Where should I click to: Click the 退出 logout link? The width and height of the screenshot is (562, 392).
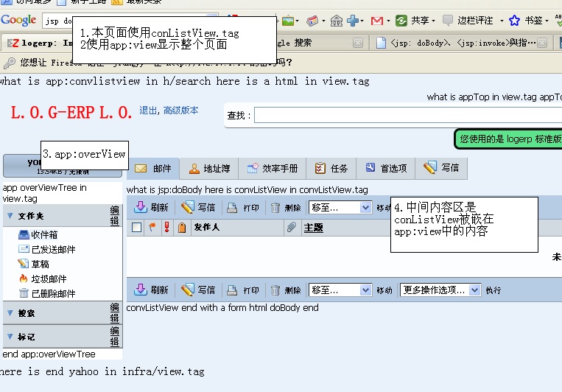point(148,111)
